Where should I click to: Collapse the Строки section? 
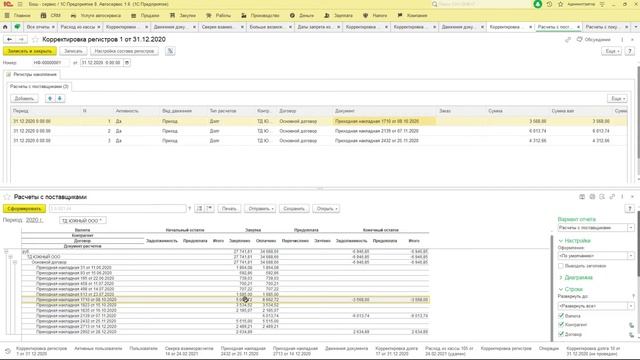click(561, 289)
